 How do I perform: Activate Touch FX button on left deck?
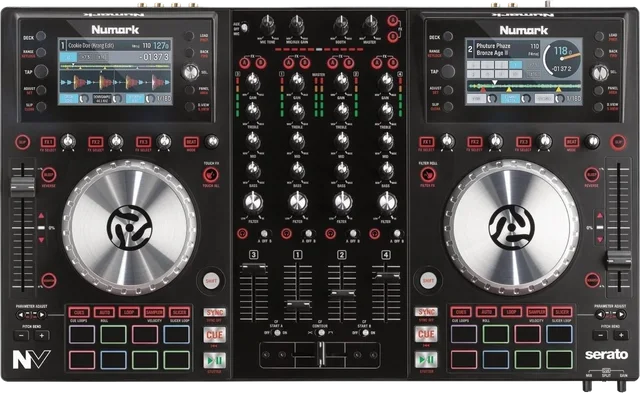pyautogui.click(x=211, y=175)
